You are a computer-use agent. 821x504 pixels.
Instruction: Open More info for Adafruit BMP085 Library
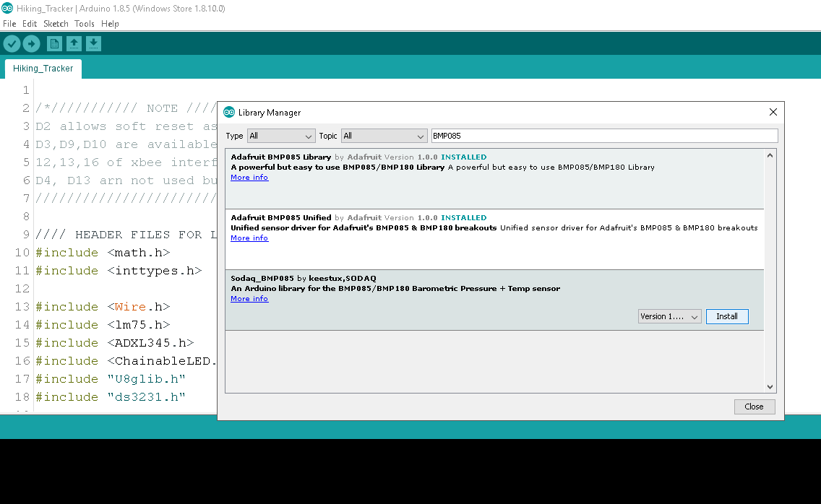click(249, 178)
